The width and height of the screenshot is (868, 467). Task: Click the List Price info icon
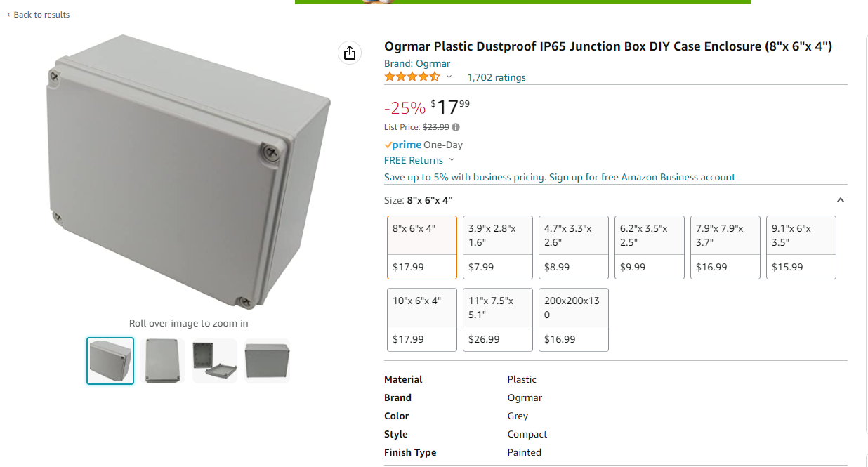point(456,127)
